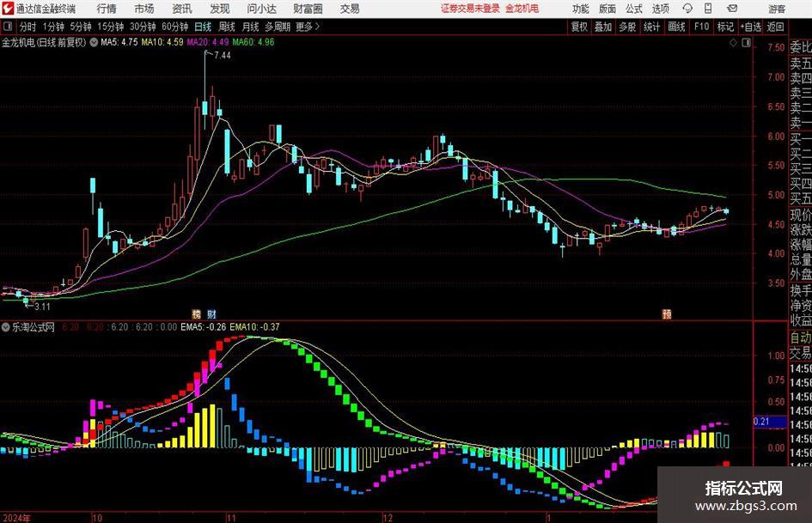Open the 交易 menu
Image resolution: width=812 pixels, height=523 pixels.
[350, 9]
